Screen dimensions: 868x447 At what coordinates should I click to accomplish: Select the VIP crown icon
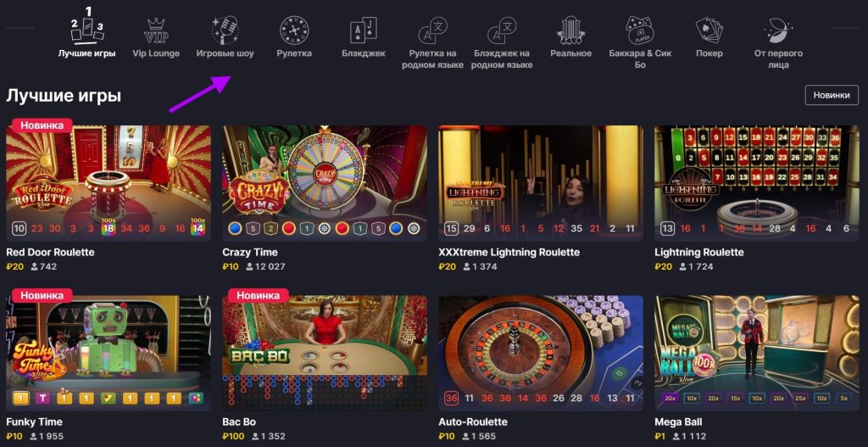click(156, 31)
